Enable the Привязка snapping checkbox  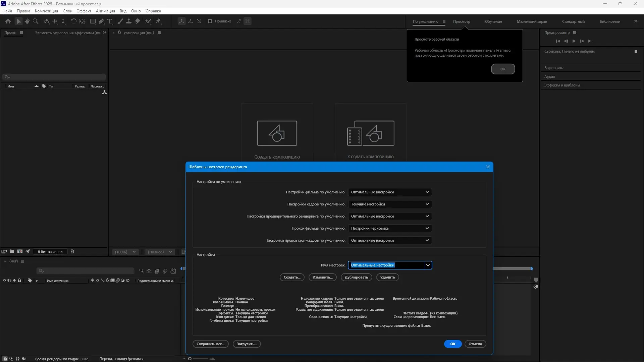point(210,21)
